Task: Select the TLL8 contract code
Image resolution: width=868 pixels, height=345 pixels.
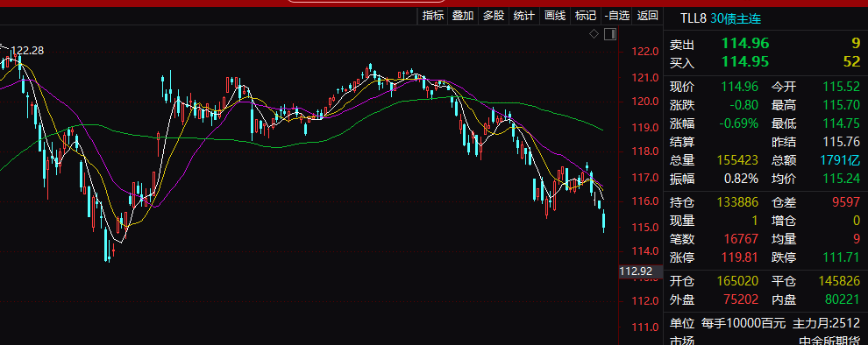Action: pos(694,18)
